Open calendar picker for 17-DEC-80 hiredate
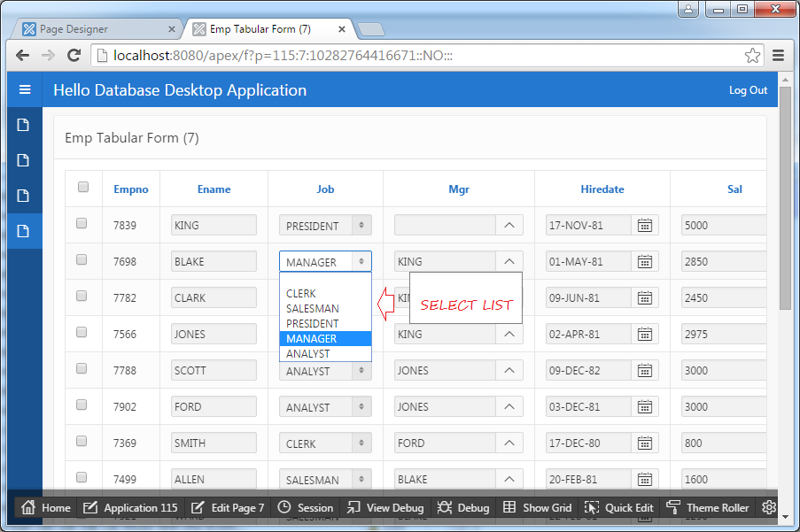 click(645, 443)
